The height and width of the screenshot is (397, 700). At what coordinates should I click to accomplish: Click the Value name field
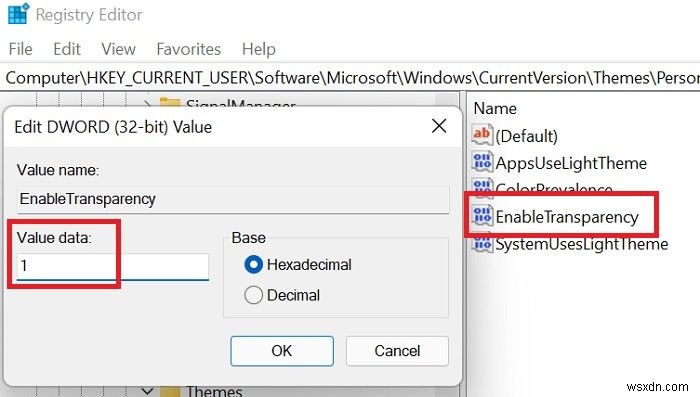tap(233, 199)
